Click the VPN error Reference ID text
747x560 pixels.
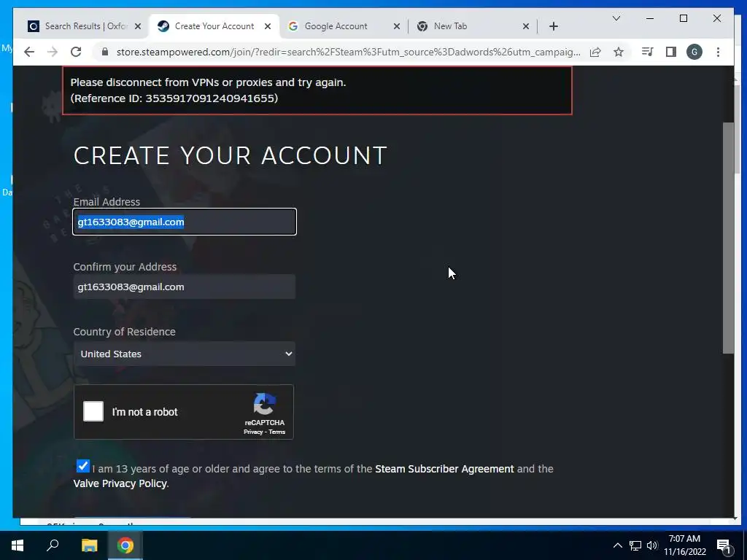click(x=174, y=98)
